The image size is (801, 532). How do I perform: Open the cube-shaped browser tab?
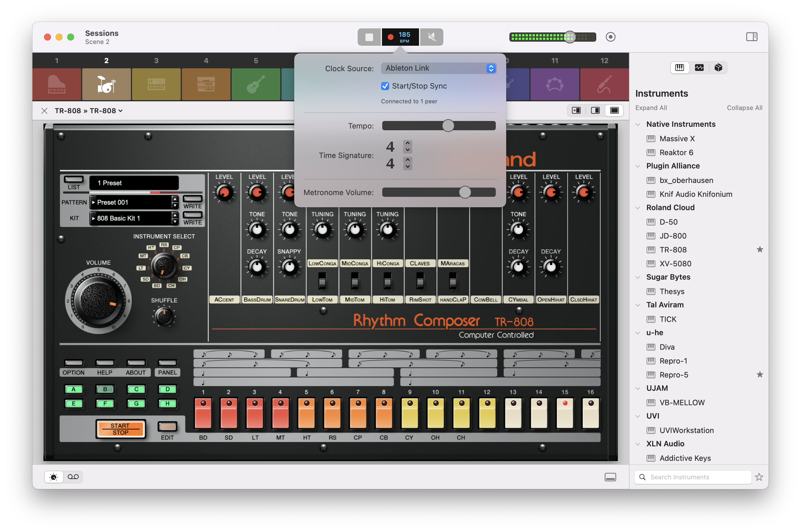[x=718, y=67]
